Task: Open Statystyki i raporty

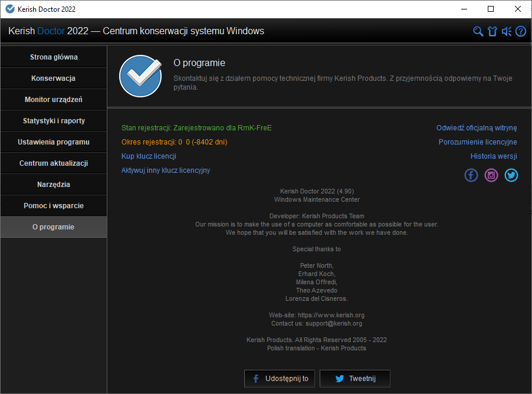Action: point(54,121)
